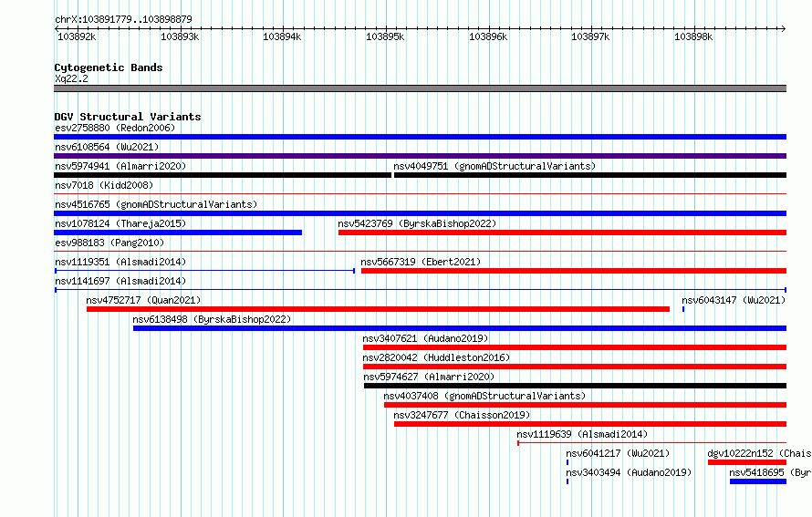Image resolution: width=812 pixels, height=517 pixels.
Task: Open nsv1119351 (Alsmadi2014) variant label
Action: pyautogui.click(x=120, y=262)
